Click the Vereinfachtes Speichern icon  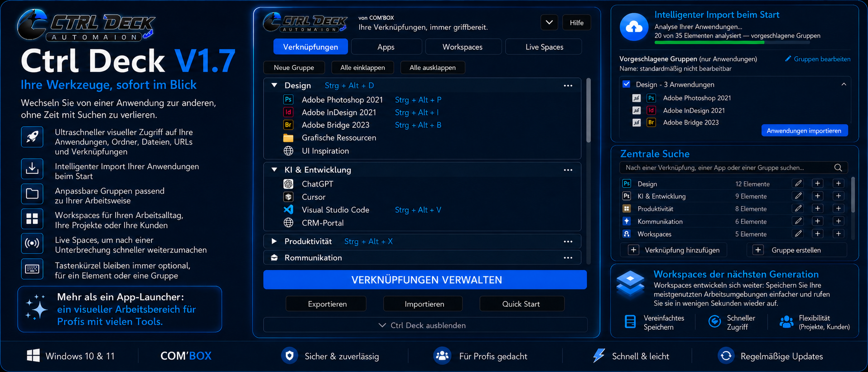(630, 322)
